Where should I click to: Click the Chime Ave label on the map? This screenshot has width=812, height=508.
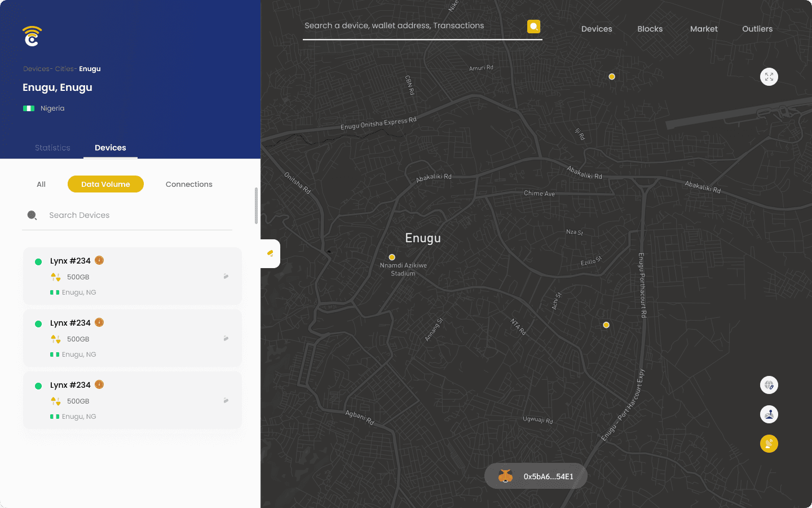(x=539, y=193)
